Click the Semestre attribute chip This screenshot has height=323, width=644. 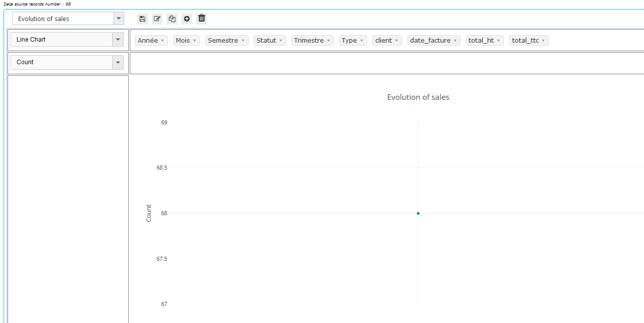coord(223,41)
